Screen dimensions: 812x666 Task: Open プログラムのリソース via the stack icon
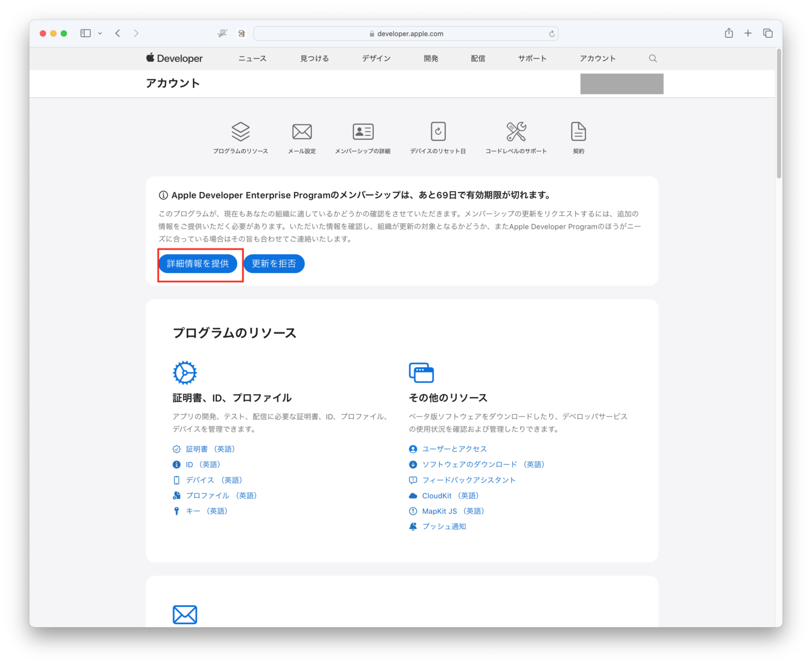point(241,132)
